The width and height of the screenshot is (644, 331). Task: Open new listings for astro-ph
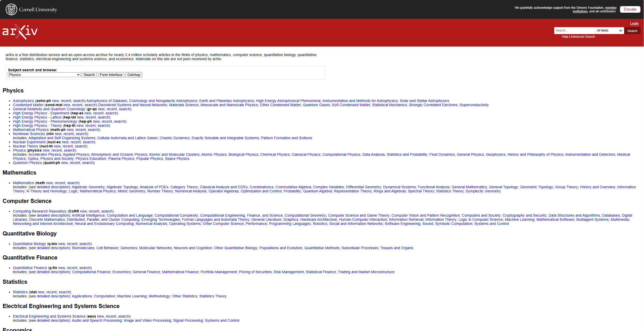55,101
